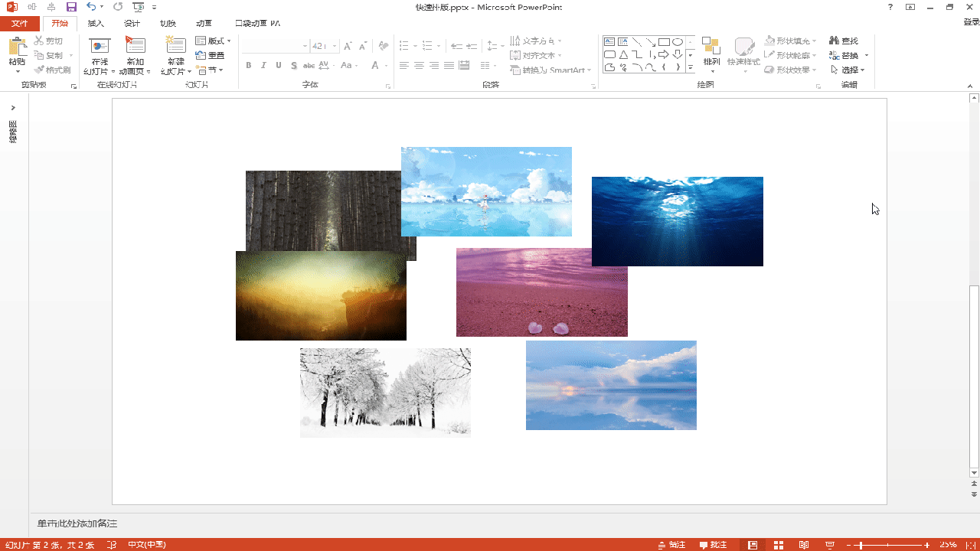Open the Section (节) dropdown

210,70
